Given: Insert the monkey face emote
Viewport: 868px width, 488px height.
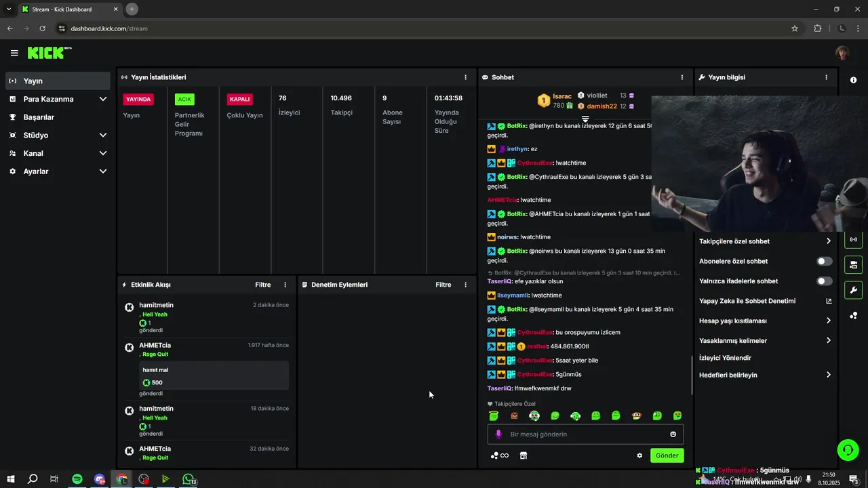Looking at the screenshot, I should (636, 415).
